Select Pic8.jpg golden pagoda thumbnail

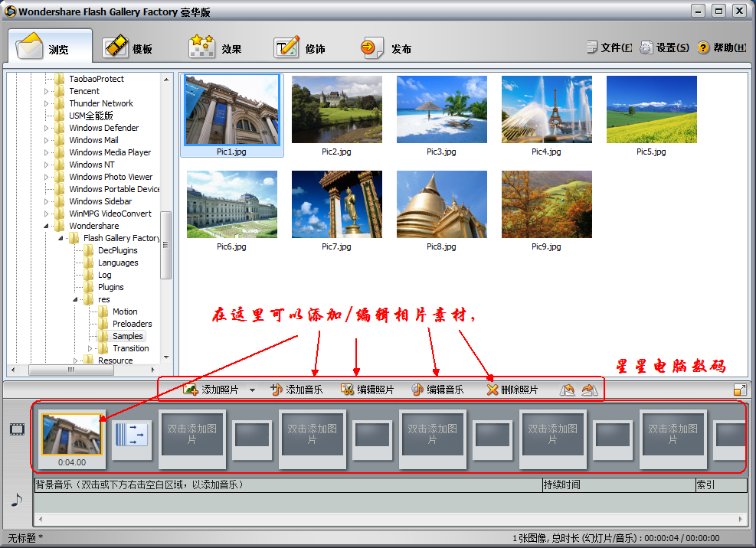(442, 204)
